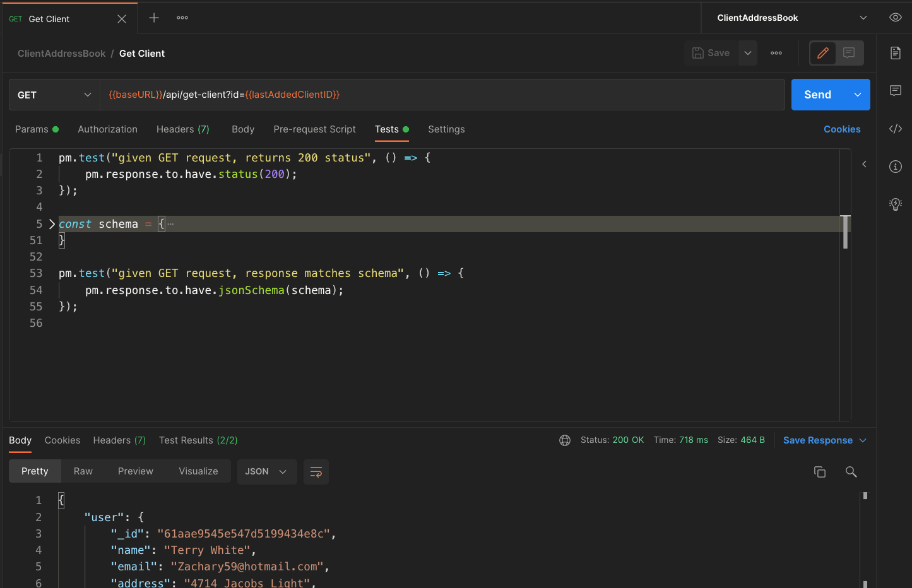Screen dimensions: 912x588
Task: Open the Cookies link
Action: pos(841,129)
